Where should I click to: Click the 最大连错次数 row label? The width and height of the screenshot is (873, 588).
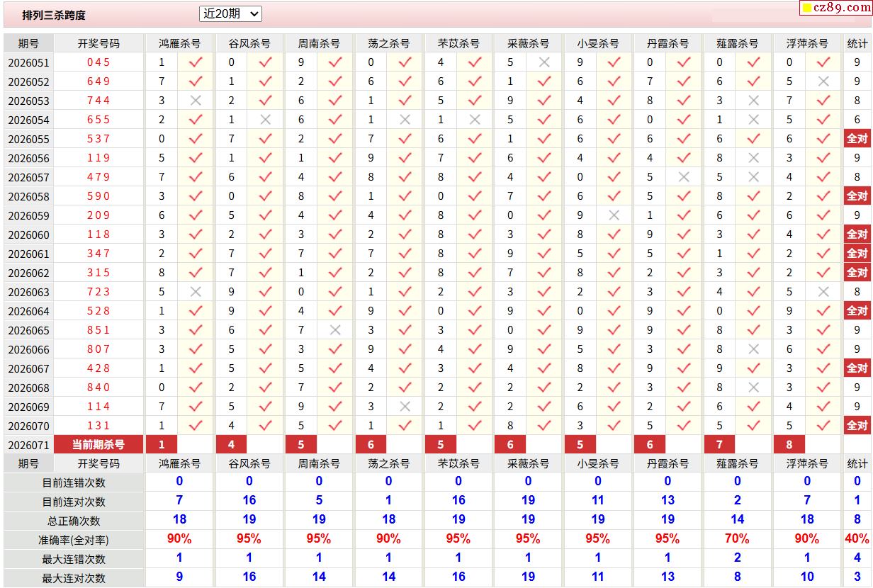(x=74, y=559)
